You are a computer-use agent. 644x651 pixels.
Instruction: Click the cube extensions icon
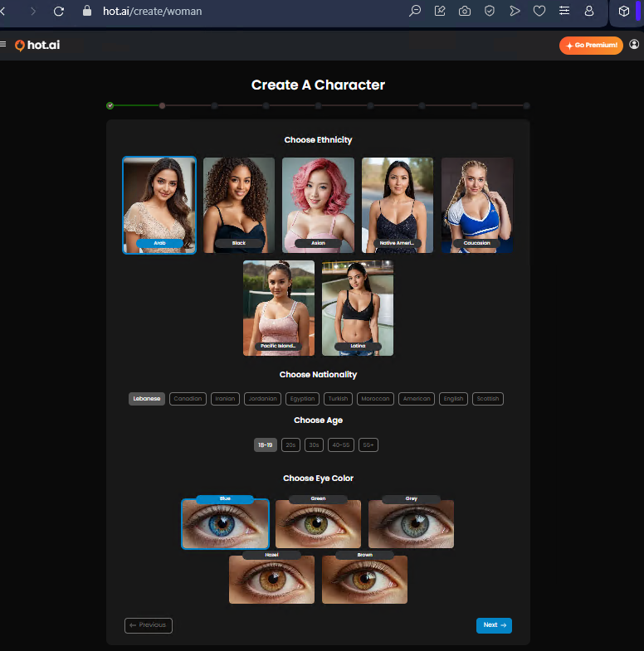pyautogui.click(x=623, y=12)
